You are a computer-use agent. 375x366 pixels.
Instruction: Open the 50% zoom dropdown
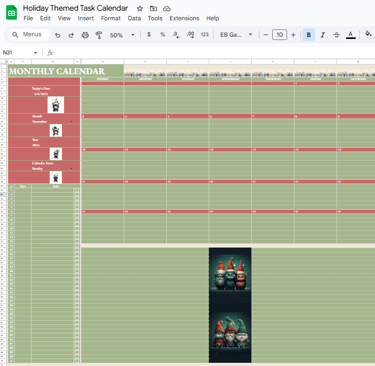tap(122, 35)
